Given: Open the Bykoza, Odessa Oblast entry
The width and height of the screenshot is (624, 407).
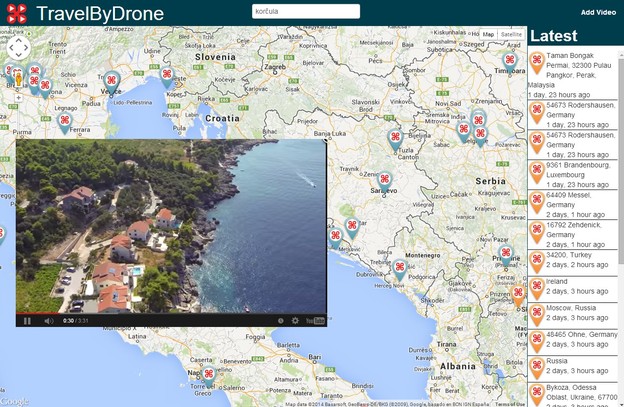Looking at the screenshot, I should coord(573,395).
